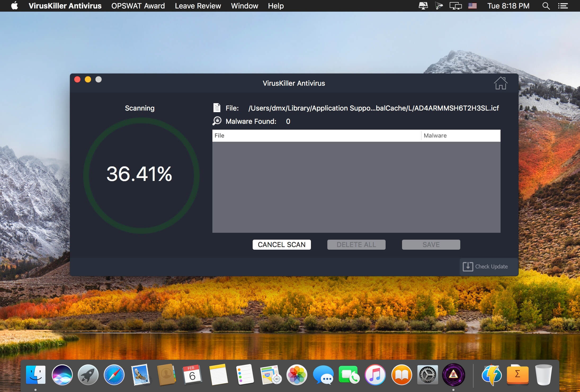Open the Mail stamp icon in Dock
This screenshot has width=580, height=392.
point(140,375)
